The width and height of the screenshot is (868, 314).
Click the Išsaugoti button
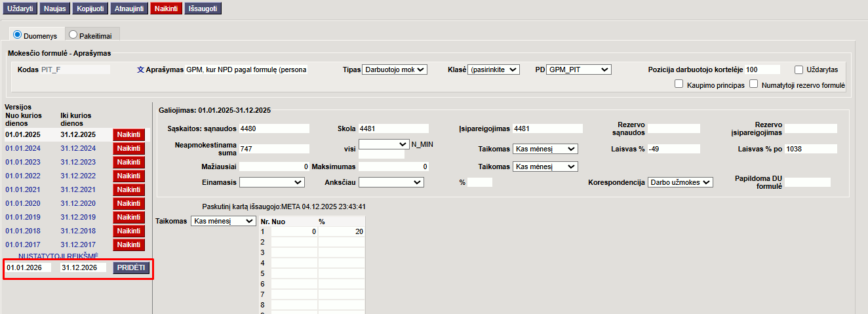click(x=203, y=9)
